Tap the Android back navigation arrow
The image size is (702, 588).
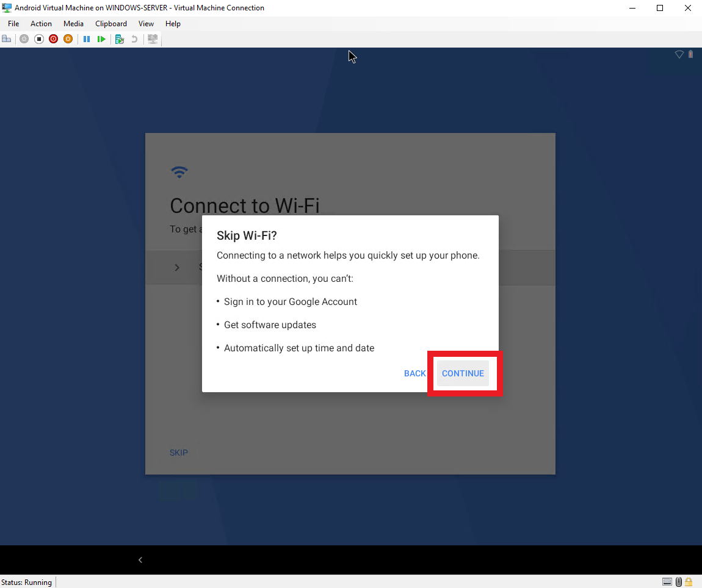coord(140,560)
